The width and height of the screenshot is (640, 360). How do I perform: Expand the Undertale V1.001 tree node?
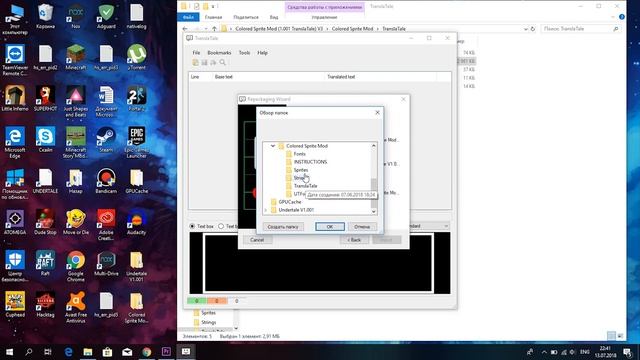tap(266, 210)
